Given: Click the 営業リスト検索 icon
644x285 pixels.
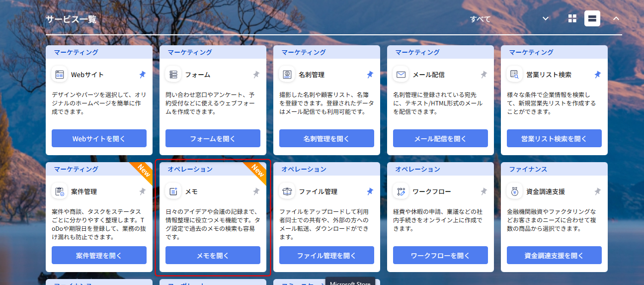Looking at the screenshot, I should click(x=515, y=75).
